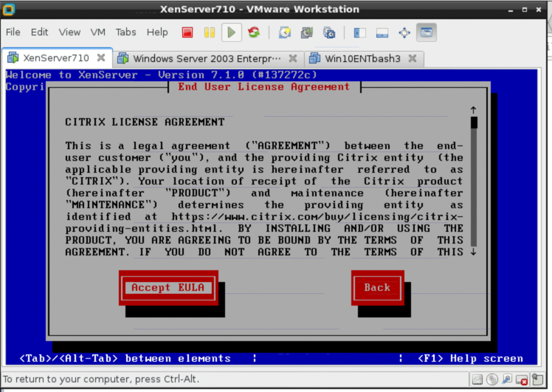Click the message log icon in status bar
Screen dimensions: 552x392
[x=537, y=379]
